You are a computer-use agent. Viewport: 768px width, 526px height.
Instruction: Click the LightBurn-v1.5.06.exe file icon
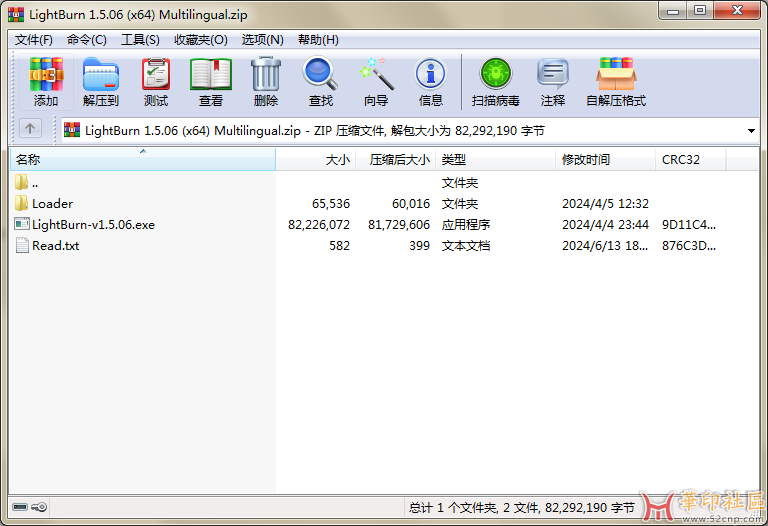[22, 224]
